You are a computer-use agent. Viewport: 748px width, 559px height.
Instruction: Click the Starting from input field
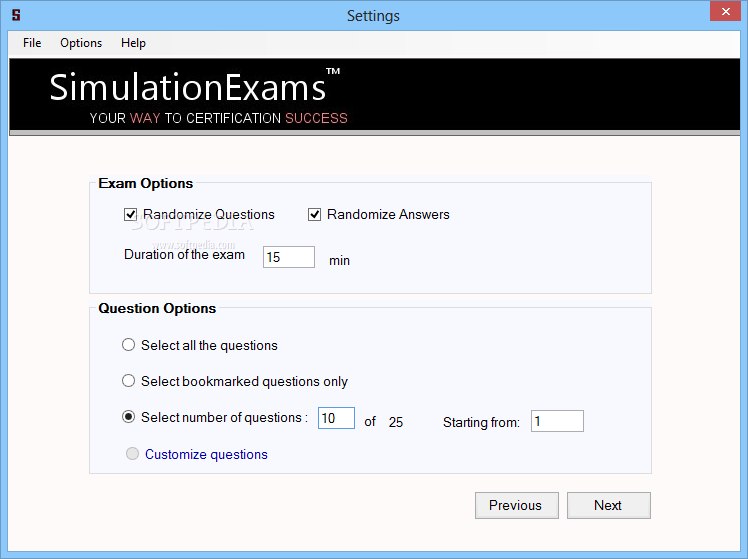click(557, 421)
